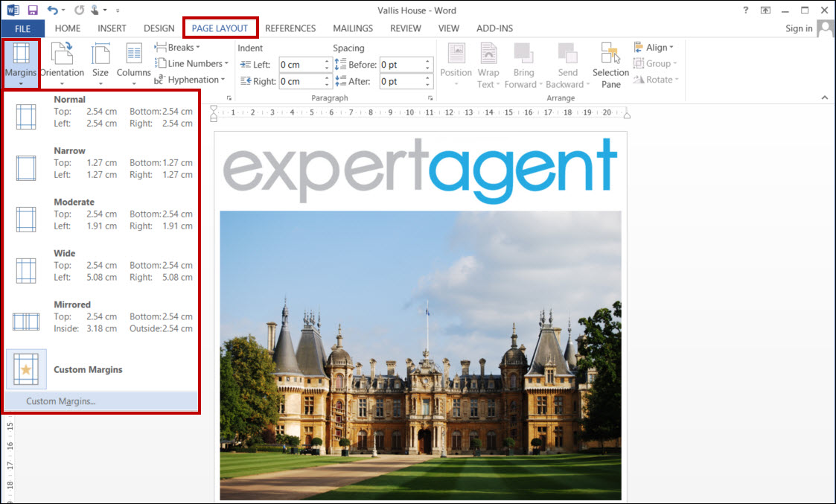Screen dimensions: 836x504
Task: Click the user account avatar icon
Action: [826, 28]
